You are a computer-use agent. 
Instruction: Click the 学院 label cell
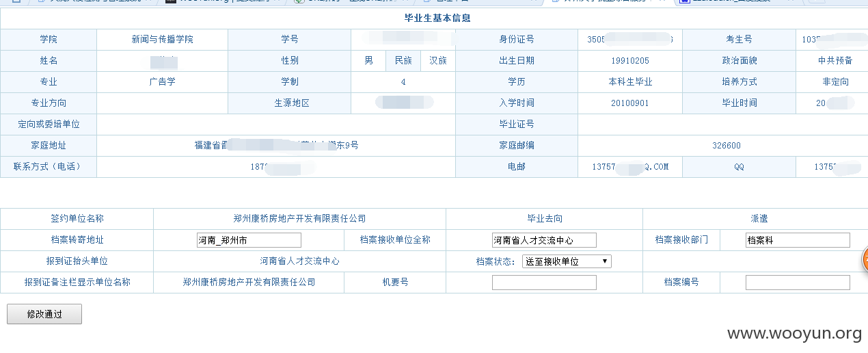tap(49, 40)
